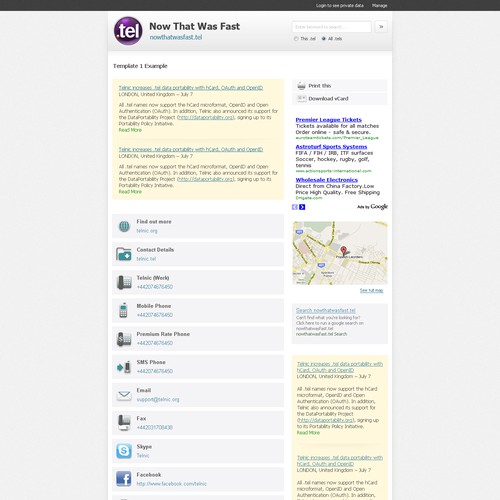Focus the keyword search input field
The height and width of the screenshot is (500, 500).
[332, 27]
